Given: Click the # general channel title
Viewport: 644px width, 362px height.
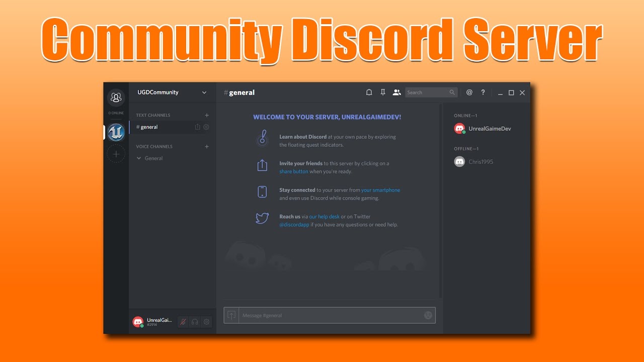Looking at the screenshot, I should [x=239, y=93].
